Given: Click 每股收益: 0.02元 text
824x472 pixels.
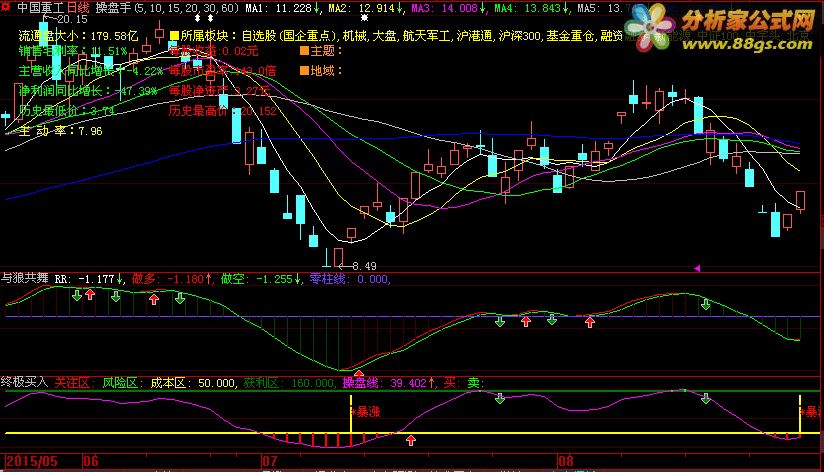Looking at the screenshot, I should 214,51.
